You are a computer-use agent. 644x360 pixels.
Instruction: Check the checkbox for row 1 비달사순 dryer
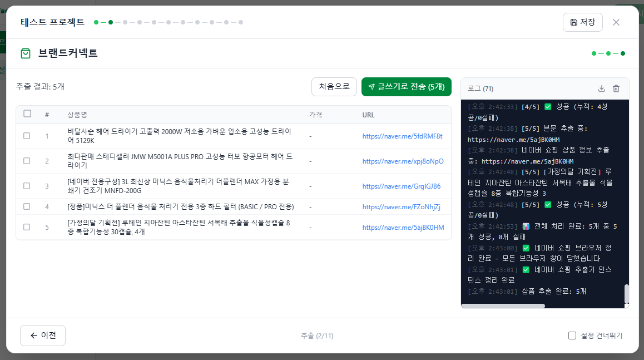(x=26, y=135)
